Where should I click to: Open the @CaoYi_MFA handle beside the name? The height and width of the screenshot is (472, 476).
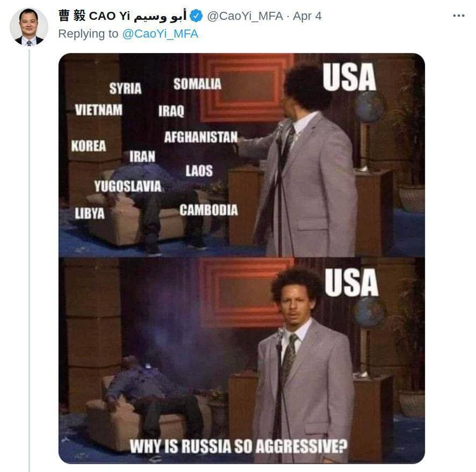(245, 16)
